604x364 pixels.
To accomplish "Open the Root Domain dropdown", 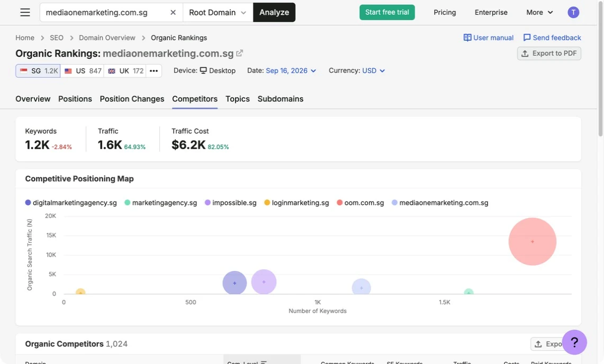I will (218, 12).
